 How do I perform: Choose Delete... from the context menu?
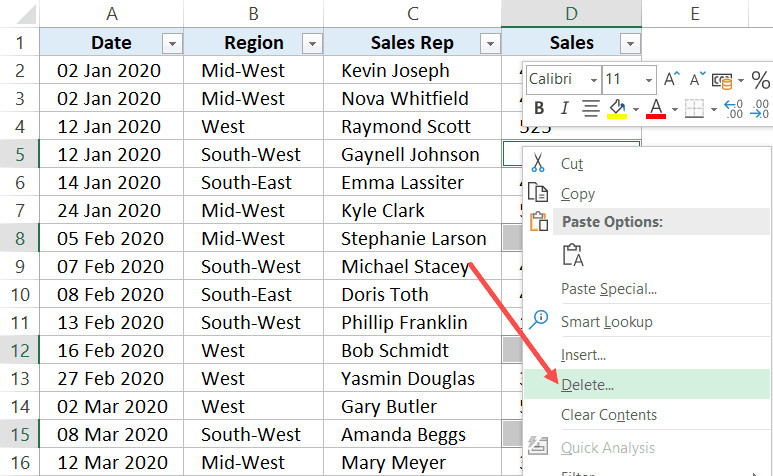(x=588, y=385)
